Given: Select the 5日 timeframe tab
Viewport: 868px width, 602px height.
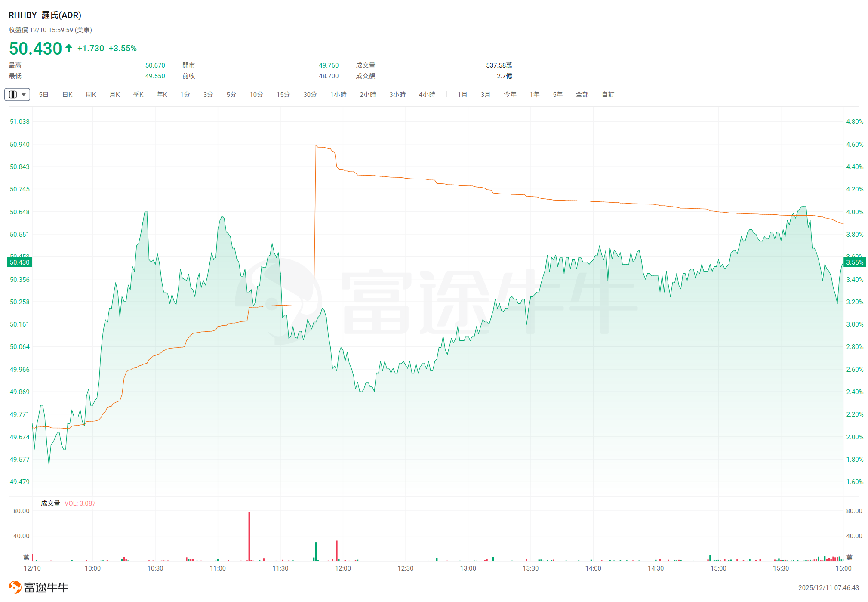Looking at the screenshot, I should click(x=43, y=94).
